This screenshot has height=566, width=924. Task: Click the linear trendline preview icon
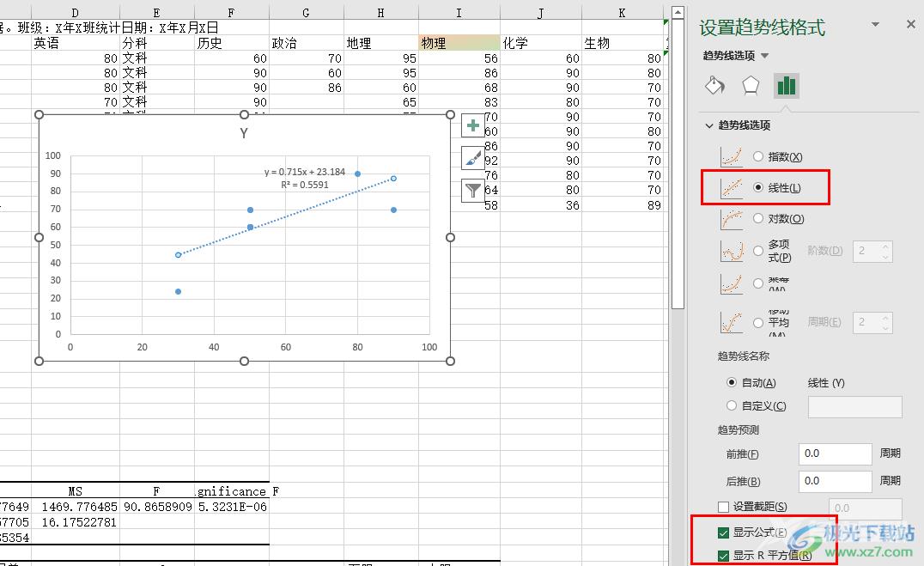(732, 187)
